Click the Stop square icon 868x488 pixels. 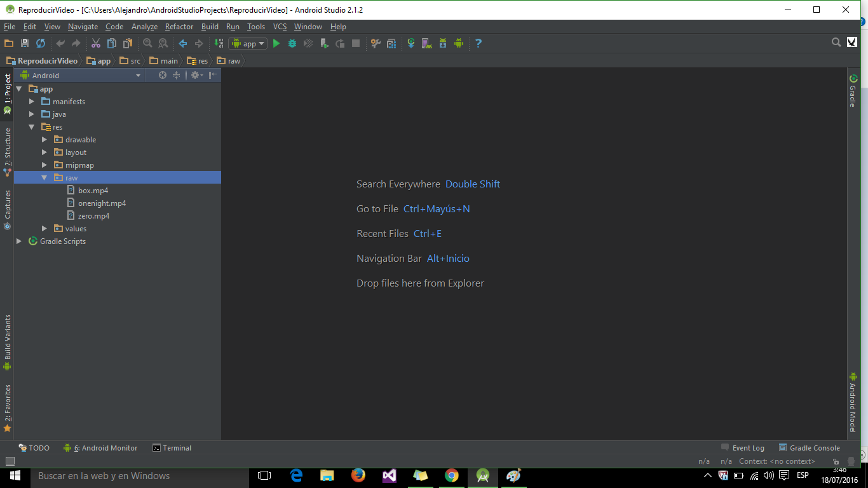tap(356, 43)
